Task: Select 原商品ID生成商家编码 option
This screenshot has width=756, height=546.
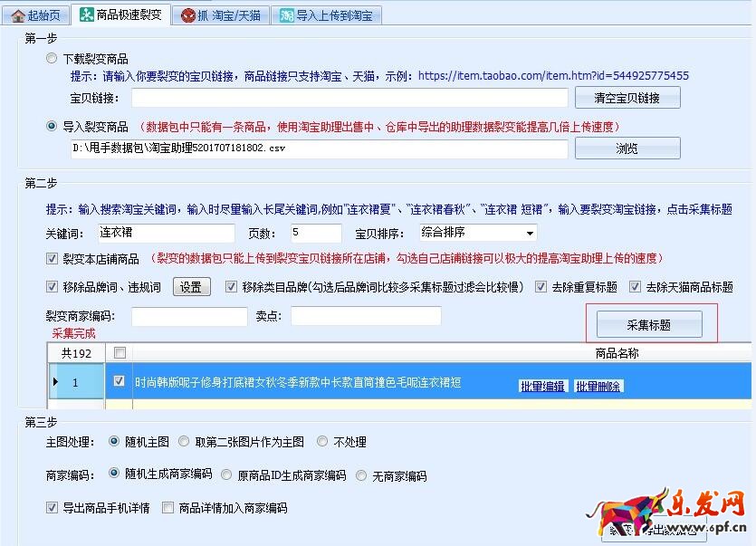Action: tap(226, 475)
